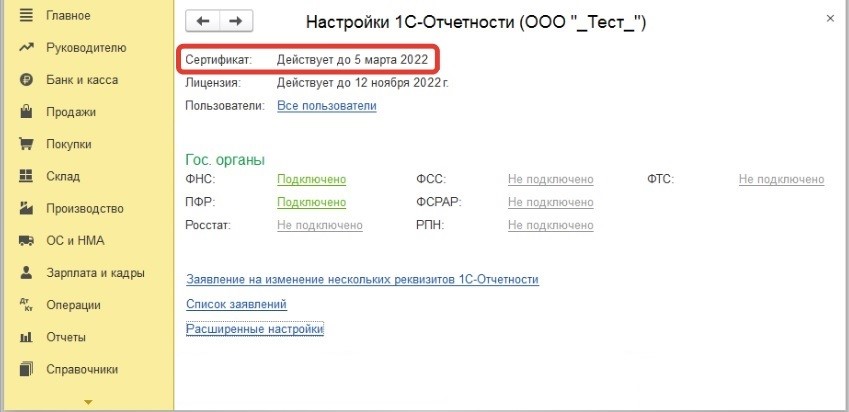Image resolution: width=849 pixels, height=412 pixels.
Task: Open the Расширенные настройки link
Action: 255,329
